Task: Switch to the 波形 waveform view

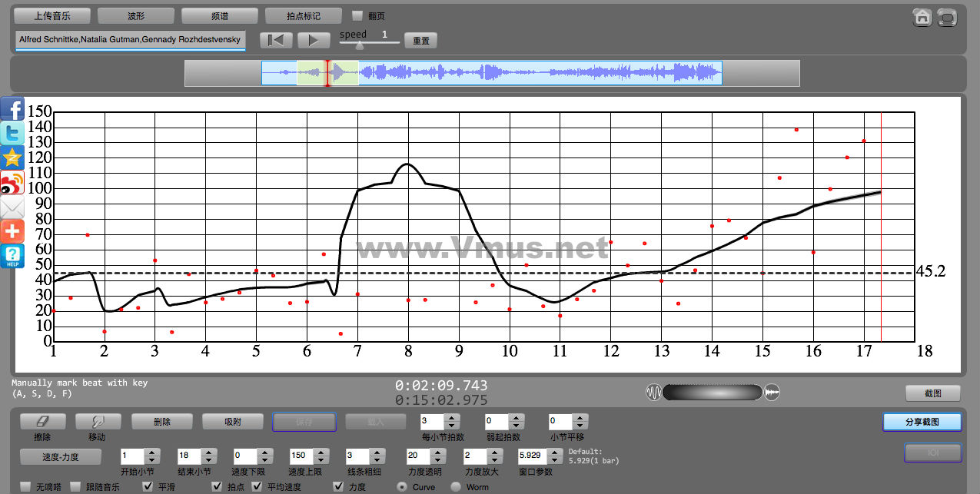Action: point(136,15)
